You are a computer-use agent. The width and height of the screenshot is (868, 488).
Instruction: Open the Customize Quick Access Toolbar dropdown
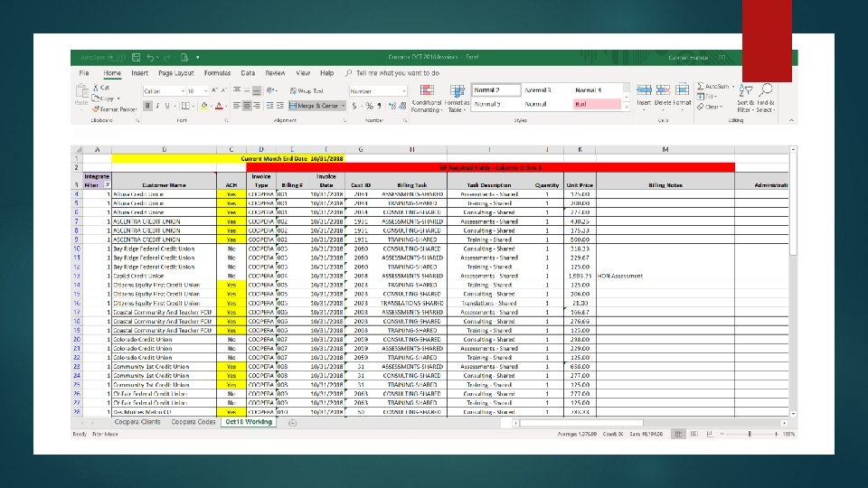point(198,58)
